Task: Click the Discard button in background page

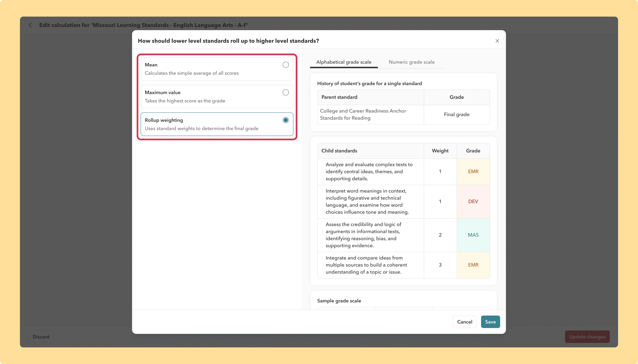Action: 41,337
